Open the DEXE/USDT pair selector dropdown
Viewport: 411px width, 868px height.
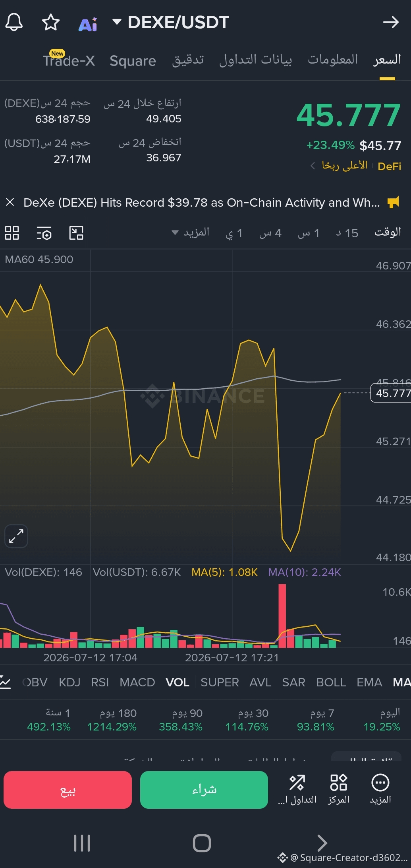click(x=171, y=22)
